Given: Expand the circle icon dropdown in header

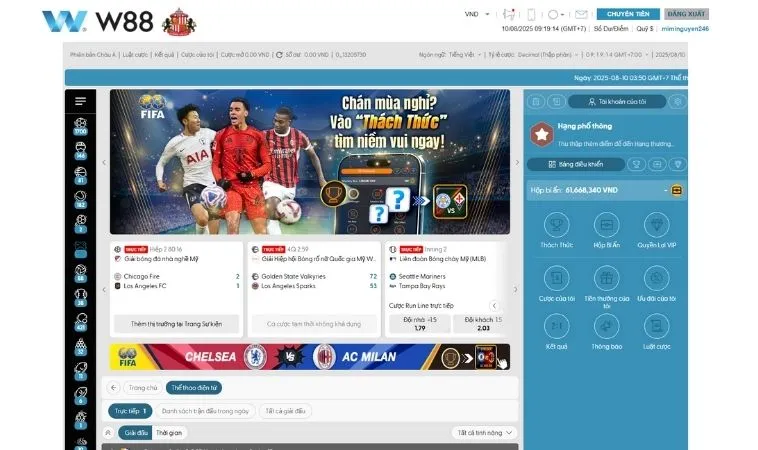Looking at the screenshot, I should click(x=556, y=14).
